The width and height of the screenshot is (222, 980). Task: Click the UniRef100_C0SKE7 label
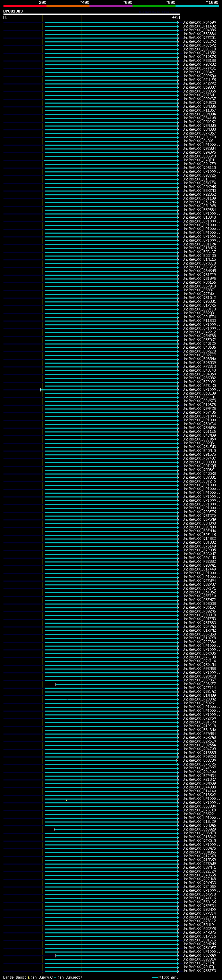[199, 684]
